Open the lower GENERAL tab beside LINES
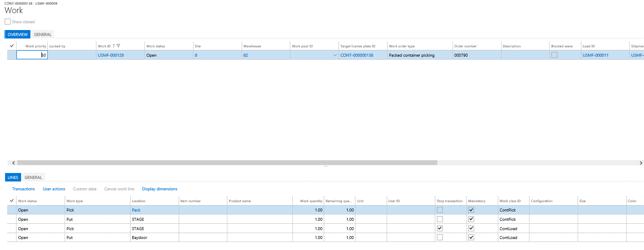This screenshot has width=644, height=250. coord(33,178)
